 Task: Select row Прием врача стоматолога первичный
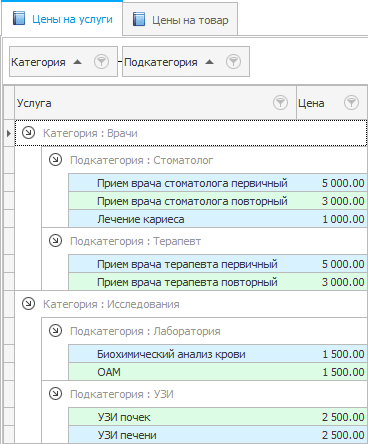(218, 183)
